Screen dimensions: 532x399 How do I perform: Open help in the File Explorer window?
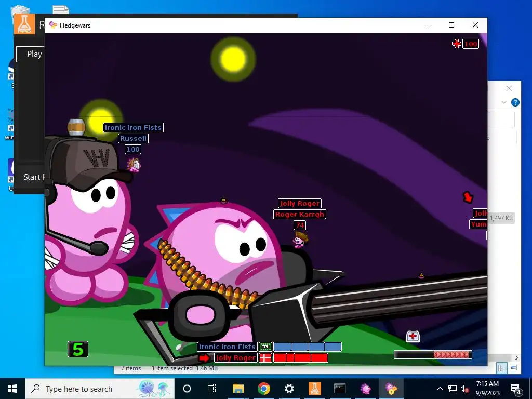click(x=515, y=102)
